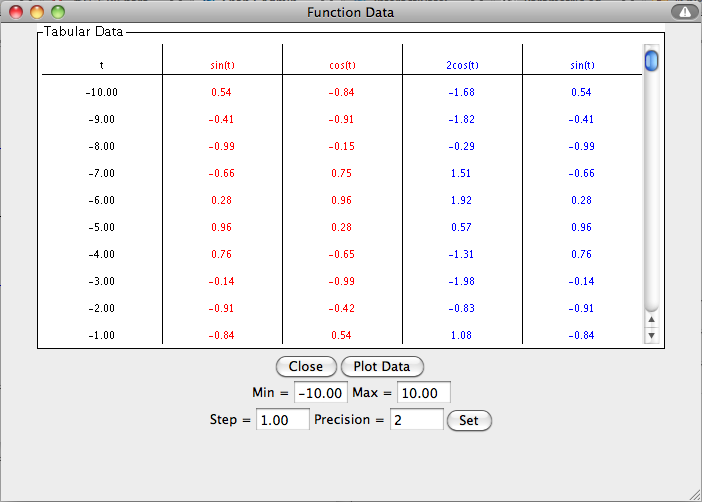Select the blue sin(t) column header

581,65
